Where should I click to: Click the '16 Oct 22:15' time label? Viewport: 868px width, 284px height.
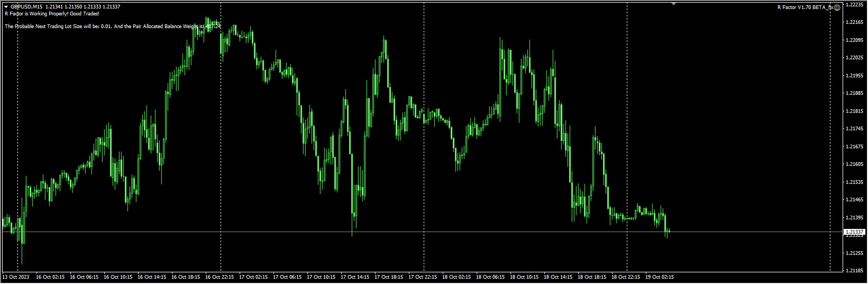[x=221, y=277]
